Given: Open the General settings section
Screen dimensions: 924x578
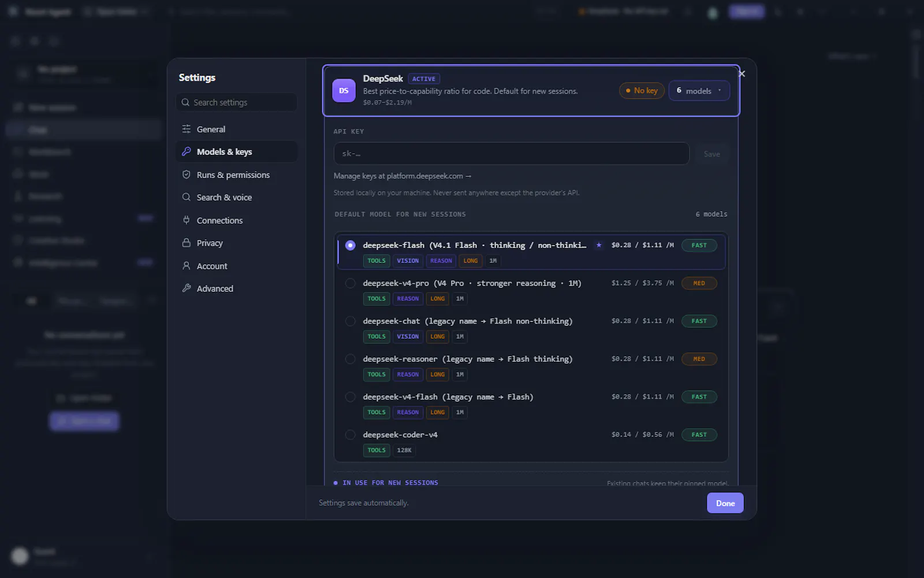Looking at the screenshot, I should tap(237, 129).
